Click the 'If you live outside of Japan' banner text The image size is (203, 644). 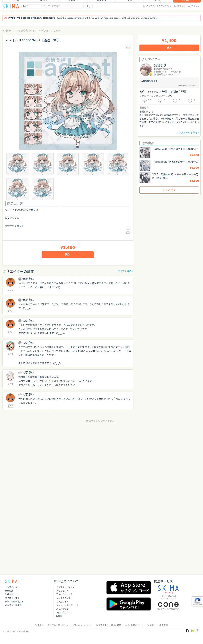click(x=31, y=18)
